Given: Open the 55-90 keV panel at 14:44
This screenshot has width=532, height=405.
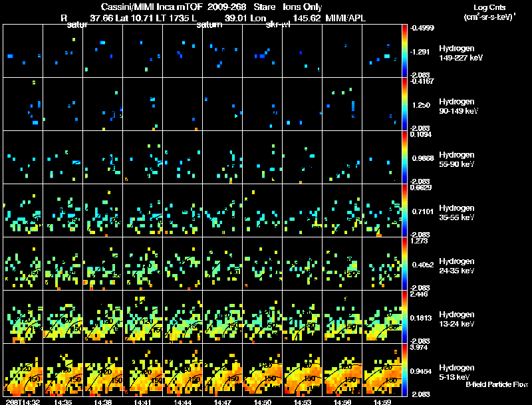Looking at the screenshot, I should coord(182,157).
